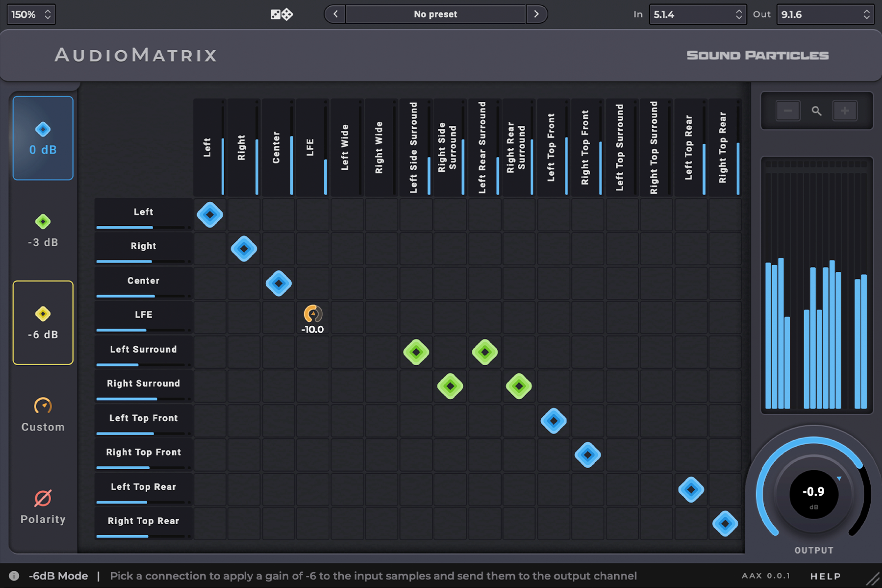The height and width of the screenshot is (588, 882).
Task: Go to the previous preset
Action: [x=336, y=14]
